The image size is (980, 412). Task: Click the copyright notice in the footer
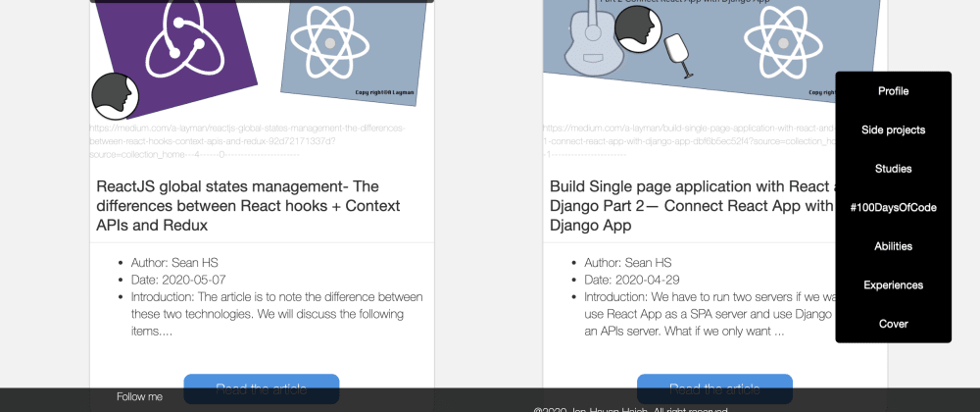[630, 409]
